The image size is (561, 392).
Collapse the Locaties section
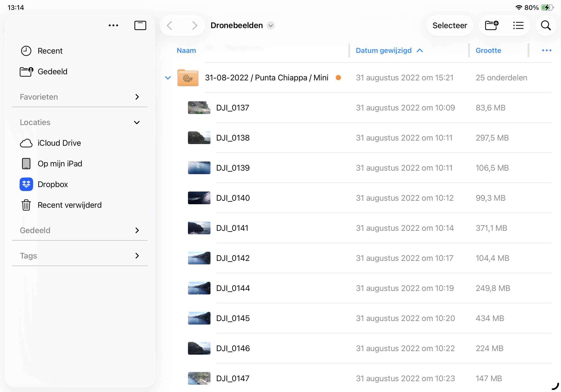137,122
